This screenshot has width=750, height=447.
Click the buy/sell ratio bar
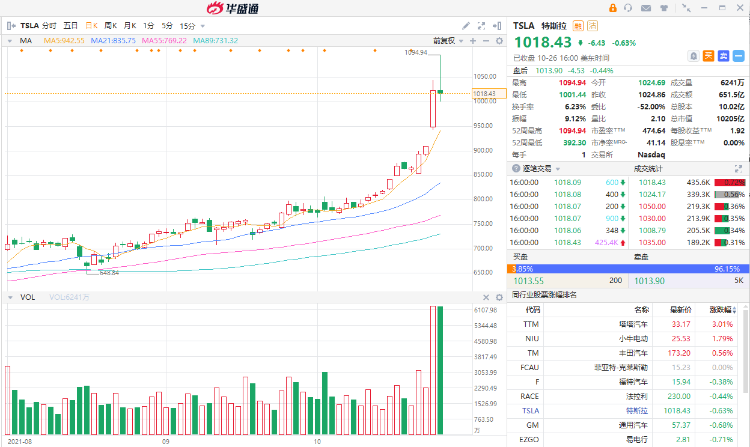point(628,269)
